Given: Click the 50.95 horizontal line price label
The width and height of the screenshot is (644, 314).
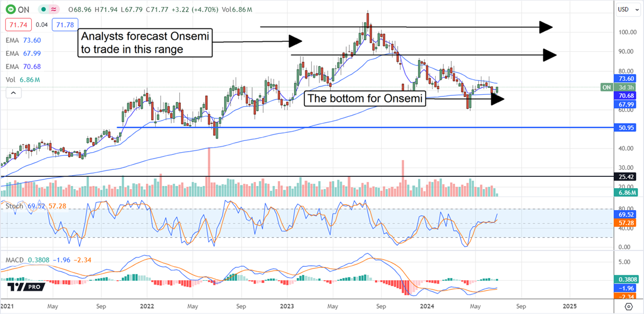Looking at the screenshot, I should tap(626, 129).
